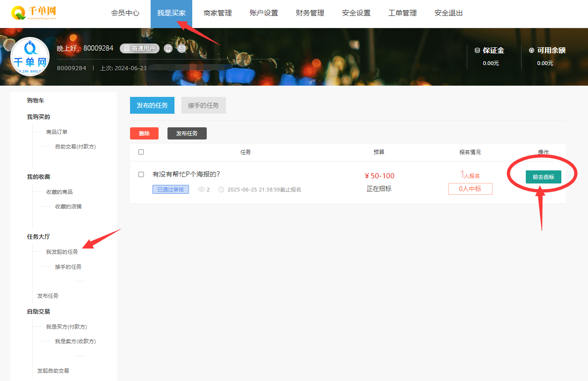Click 安全退出 to log out
This screenshot has width=588, height=381.
coord(449,13)
